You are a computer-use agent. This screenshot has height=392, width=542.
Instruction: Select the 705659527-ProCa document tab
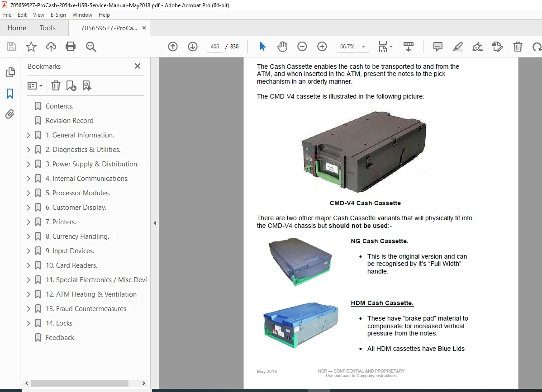pyautogui.click(x=109, y=28)
